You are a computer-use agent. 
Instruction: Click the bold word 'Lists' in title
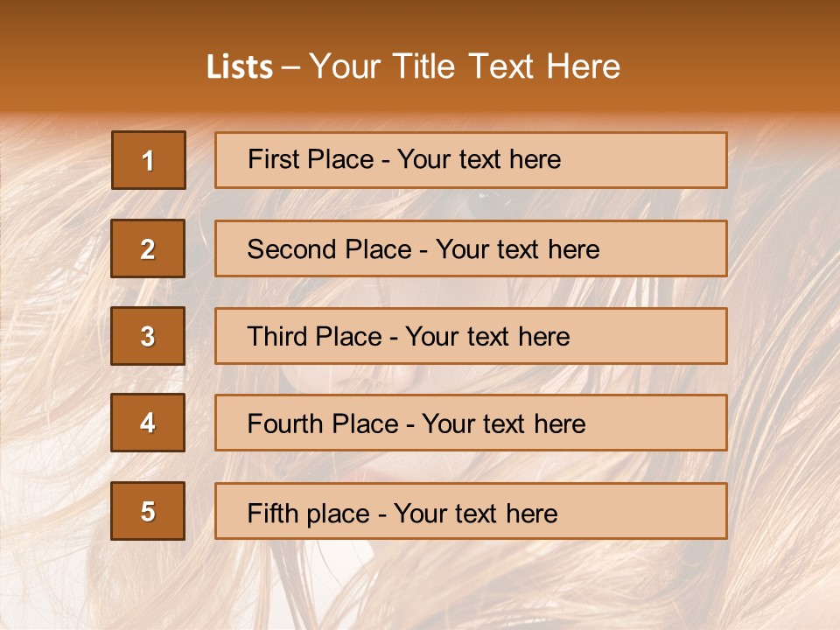click(240, 67)
